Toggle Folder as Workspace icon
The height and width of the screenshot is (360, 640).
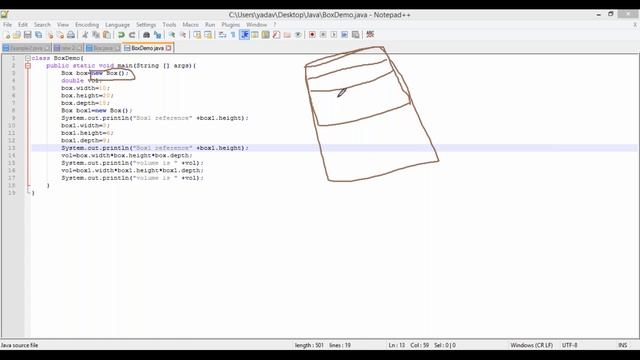287,35
